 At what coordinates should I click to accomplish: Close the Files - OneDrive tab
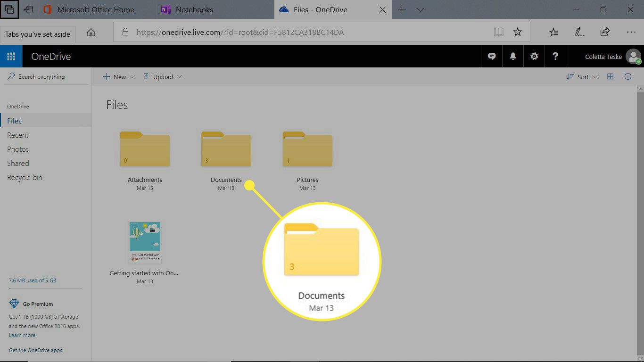point(383,9)
